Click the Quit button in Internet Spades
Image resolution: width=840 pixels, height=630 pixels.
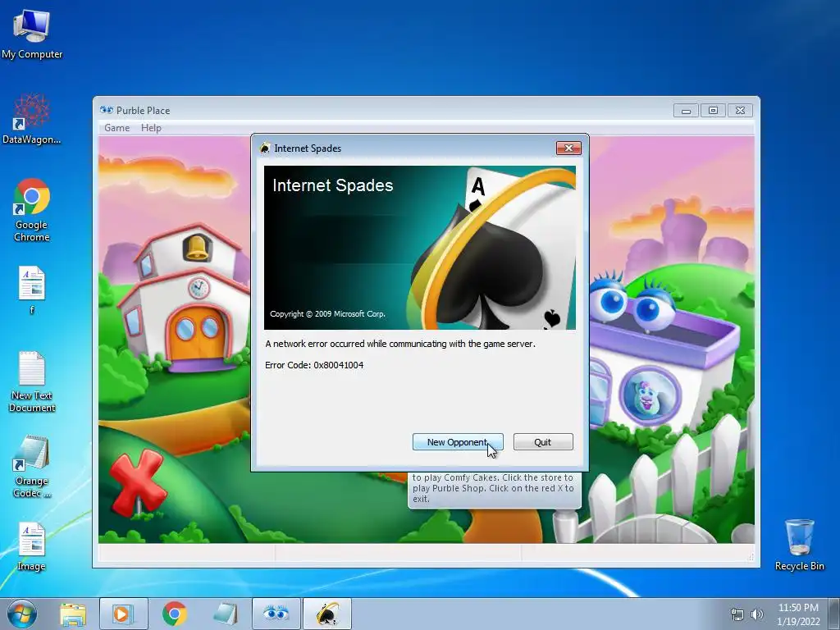click(x=543, y=442)
